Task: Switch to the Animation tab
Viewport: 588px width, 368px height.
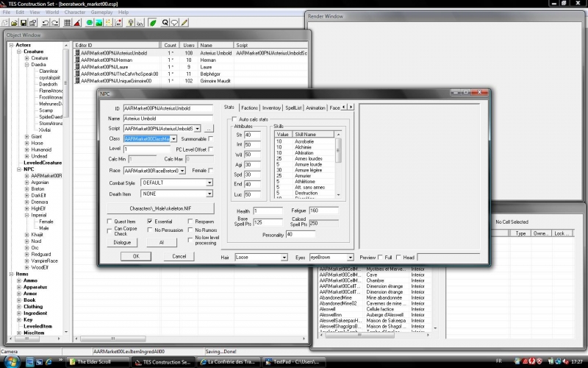Action: click(x=315, y=107)
